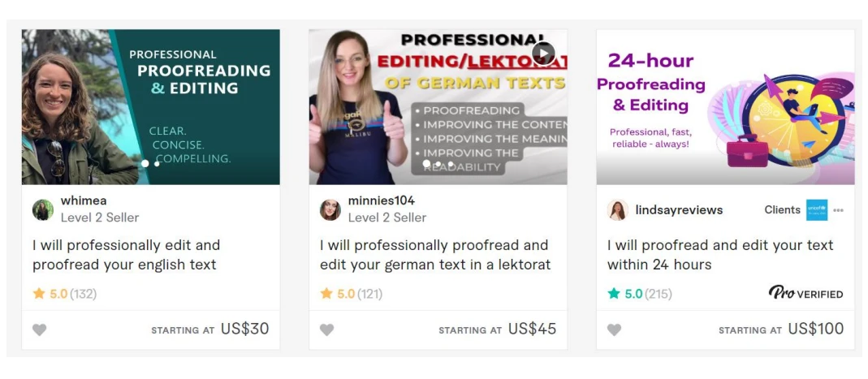Open lindsayreviews' profile avatar
The height and width of the screenshot is (379, 868).
click(x=617, y=209)
